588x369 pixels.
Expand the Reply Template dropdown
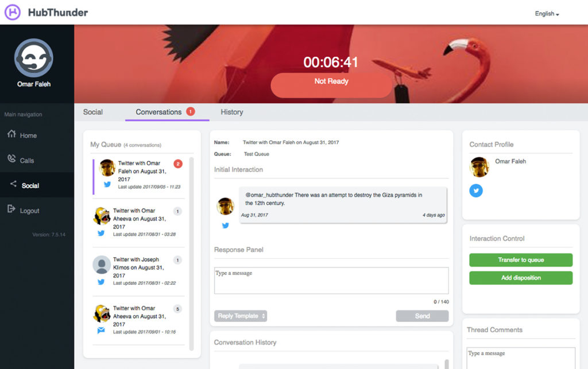tap(241, 316)
